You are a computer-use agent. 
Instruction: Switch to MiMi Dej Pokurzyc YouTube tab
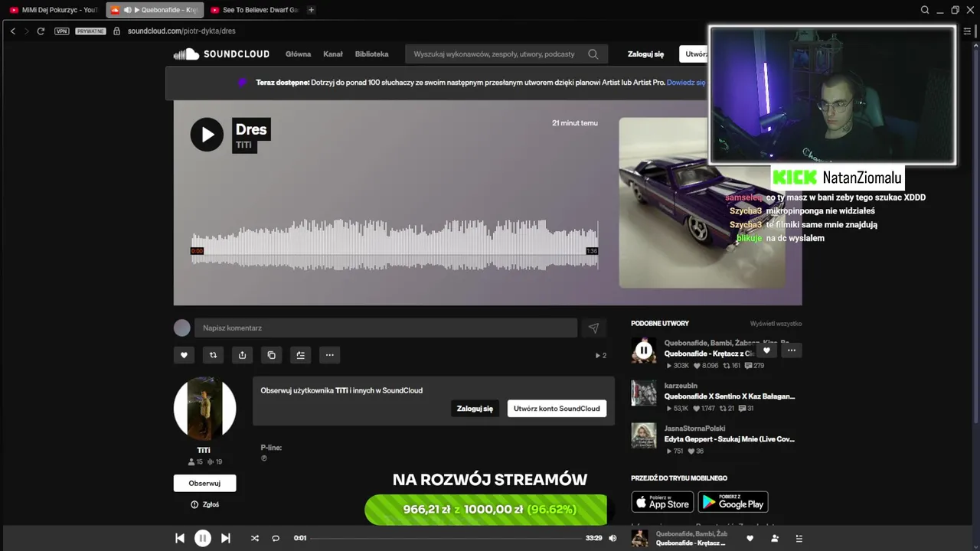[54, 10]
